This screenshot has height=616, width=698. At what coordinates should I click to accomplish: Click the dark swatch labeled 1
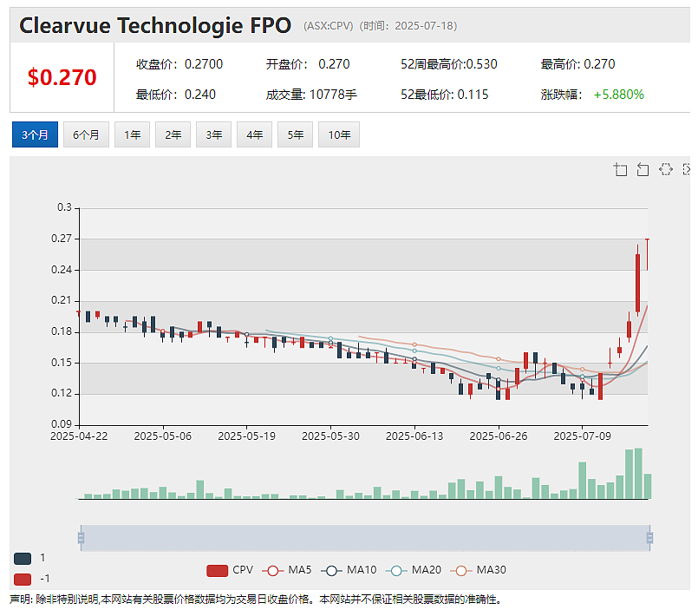pos(23,558)
